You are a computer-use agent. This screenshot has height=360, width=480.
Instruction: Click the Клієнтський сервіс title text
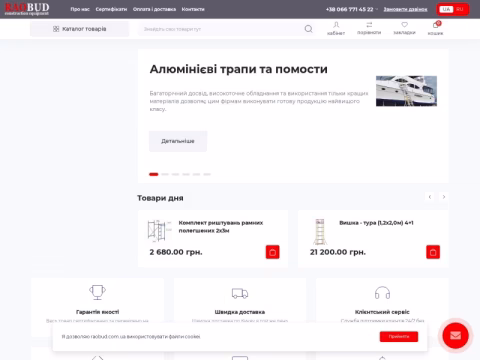382,312
